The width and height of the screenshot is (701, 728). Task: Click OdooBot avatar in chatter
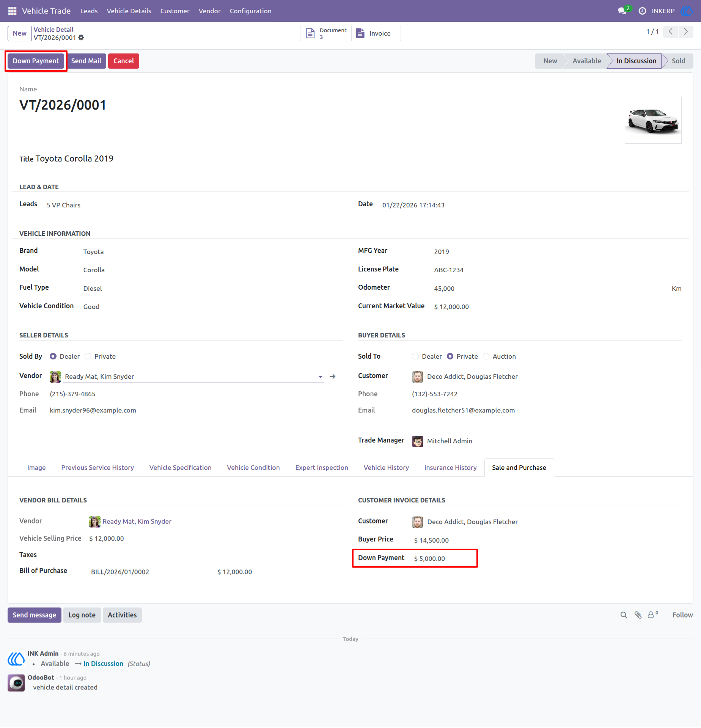coord(16,683)
